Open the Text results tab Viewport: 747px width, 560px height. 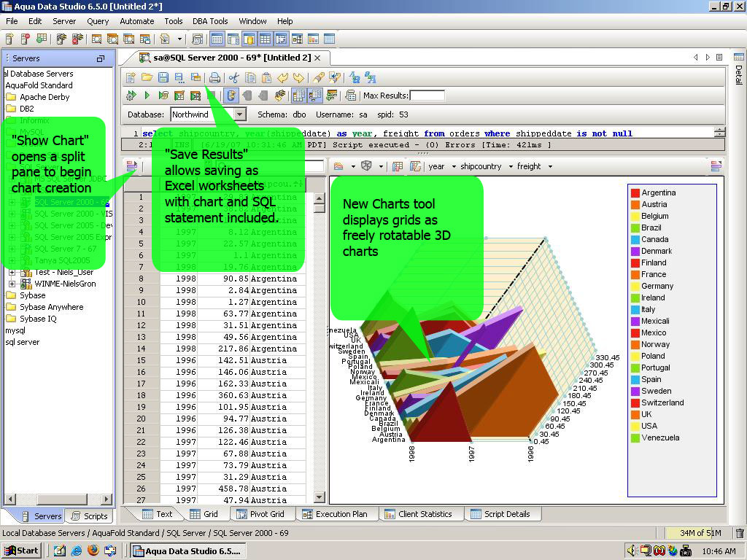158,514
